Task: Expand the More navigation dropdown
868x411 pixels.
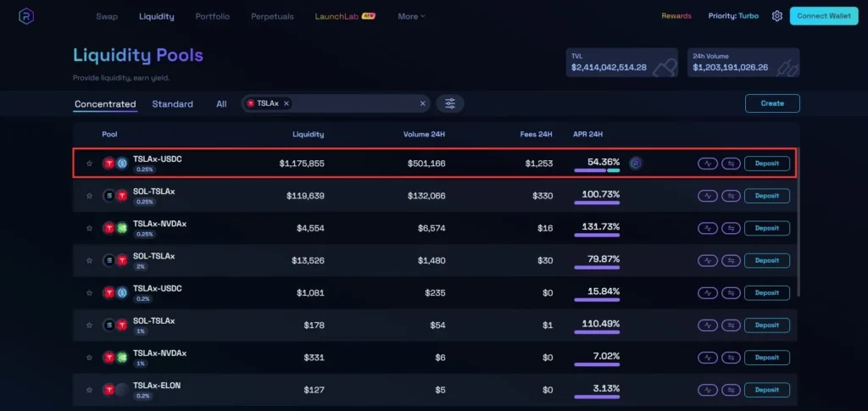Action: pyautogui.click(x=411, y=17)
